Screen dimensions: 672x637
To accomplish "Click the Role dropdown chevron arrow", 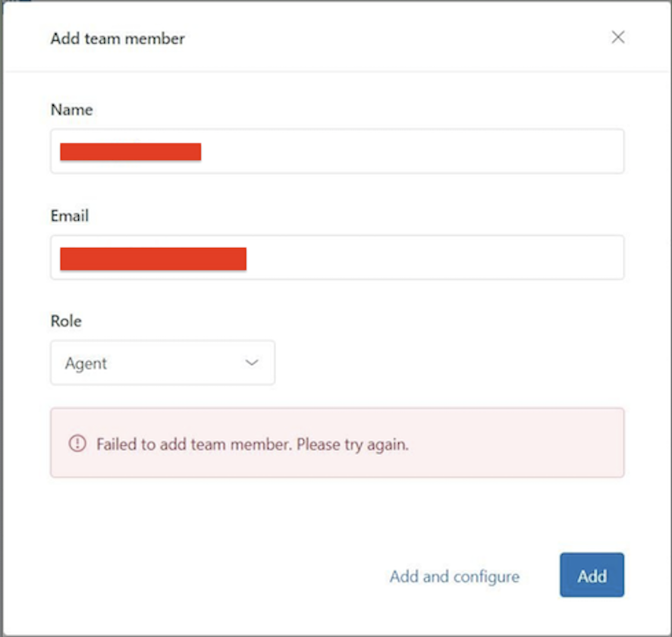I will coord(252,362).
